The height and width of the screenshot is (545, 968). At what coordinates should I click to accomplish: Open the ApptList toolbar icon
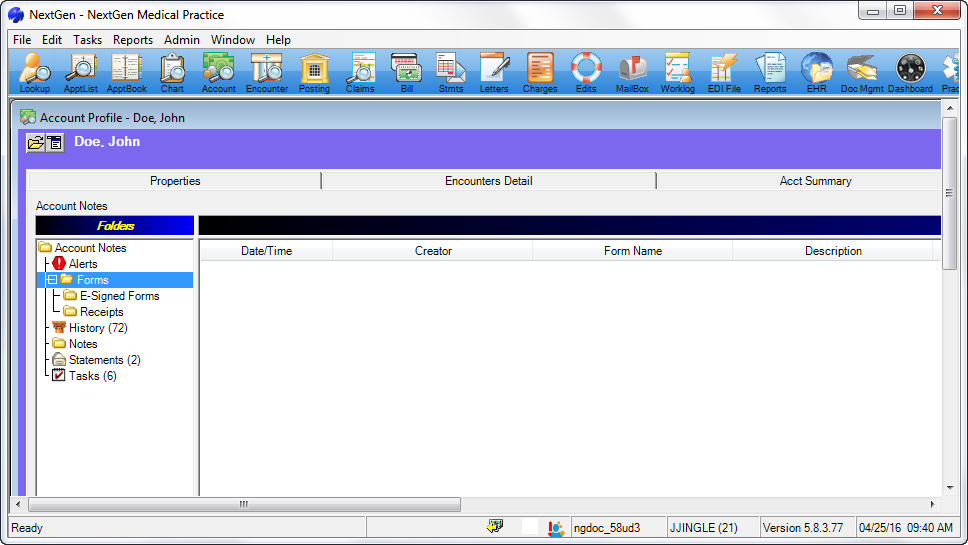[x=81, y=73]
